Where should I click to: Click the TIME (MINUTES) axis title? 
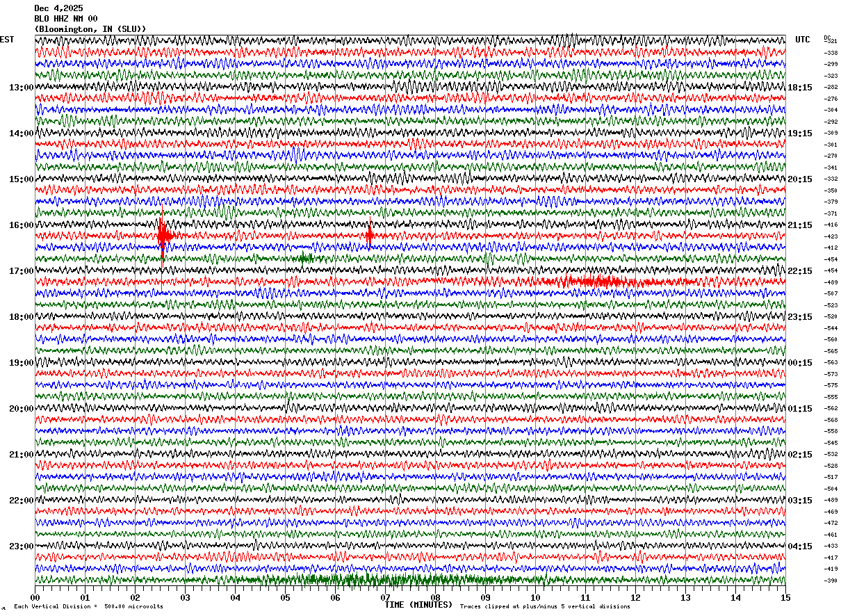(418, 605)
